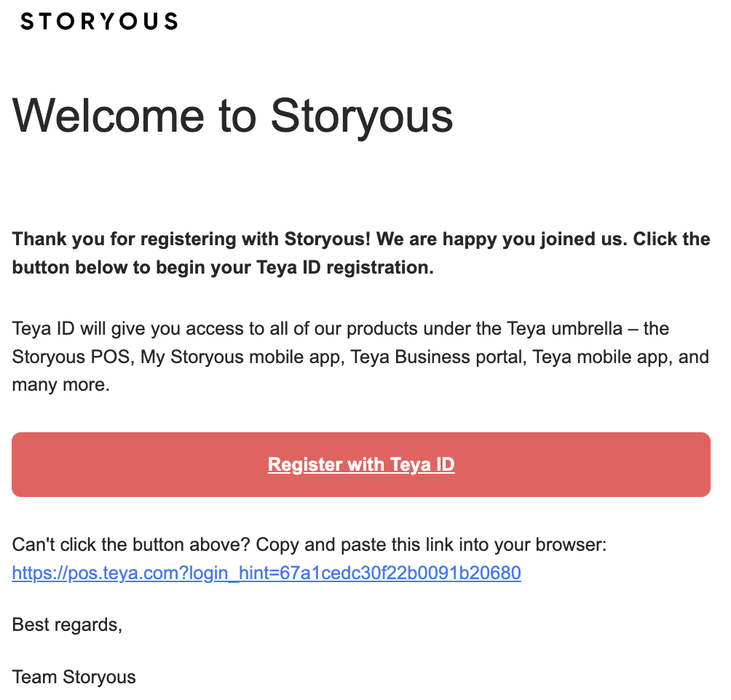
Task: Click the words 'Storyous POS' in paragraph
Action: [x=71, y=357]
